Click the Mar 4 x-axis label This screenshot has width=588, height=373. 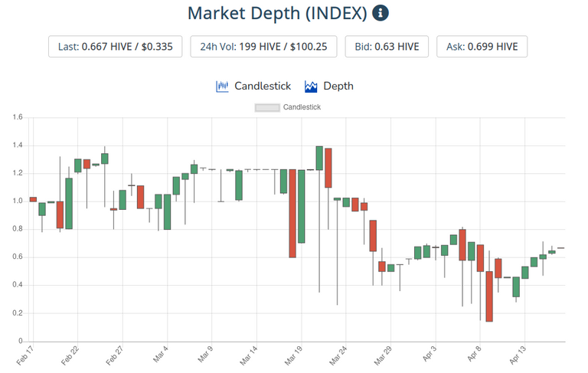161,355
